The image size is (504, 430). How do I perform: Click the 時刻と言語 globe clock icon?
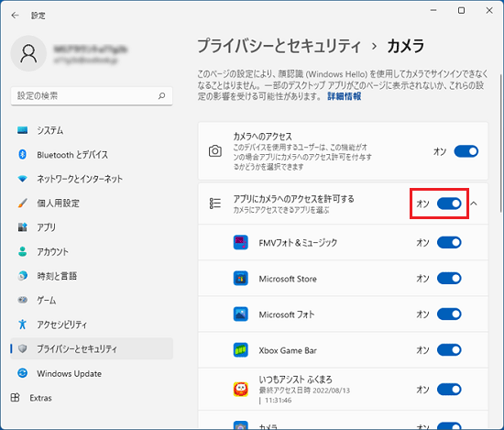click(22, 276)
